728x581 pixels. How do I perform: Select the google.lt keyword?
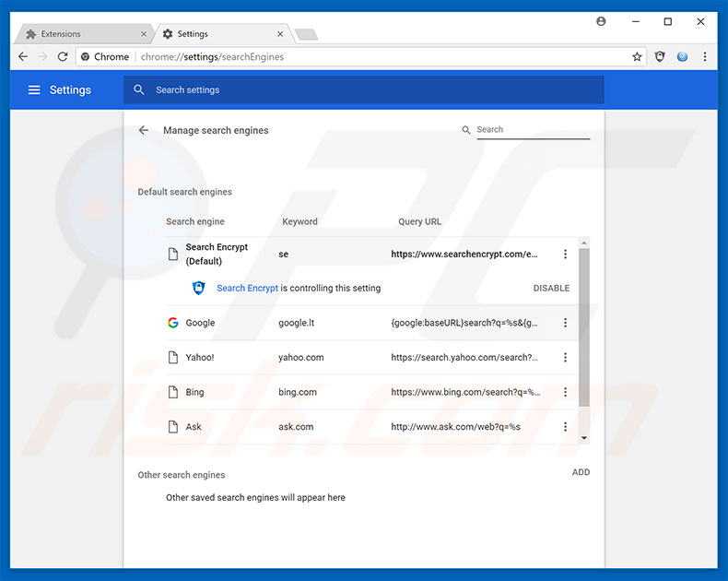pyautogui.click(x=296, y=323)
